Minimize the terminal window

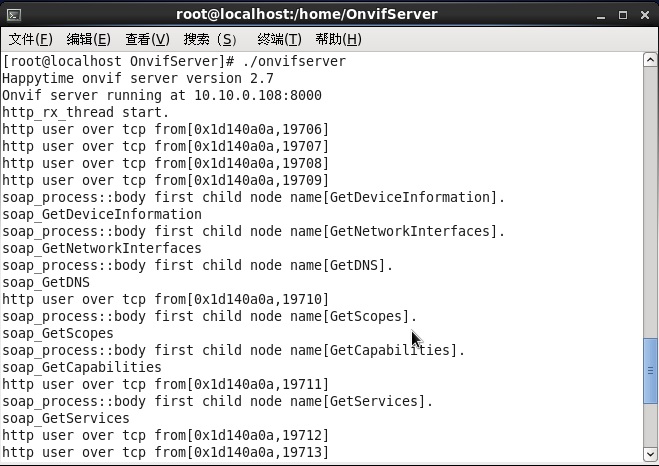pyautogui.click(x=601, y=16)
